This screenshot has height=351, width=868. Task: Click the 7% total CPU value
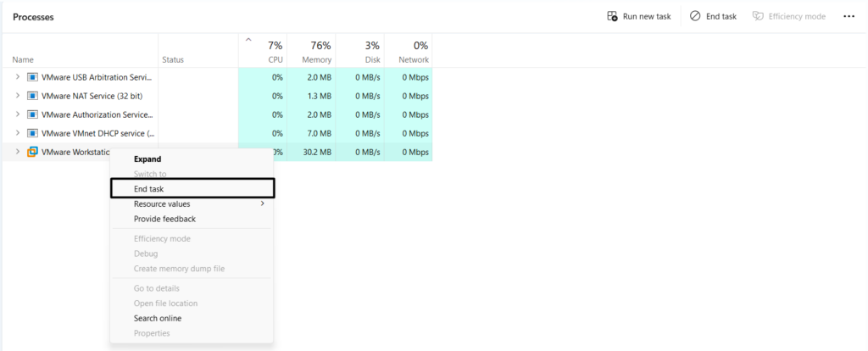[275, 46]
